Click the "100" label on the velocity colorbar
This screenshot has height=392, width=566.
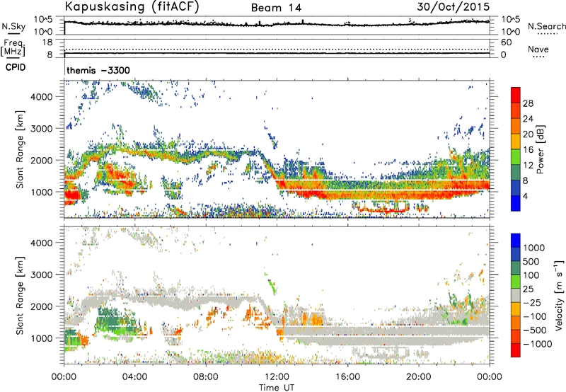[533, 275]
